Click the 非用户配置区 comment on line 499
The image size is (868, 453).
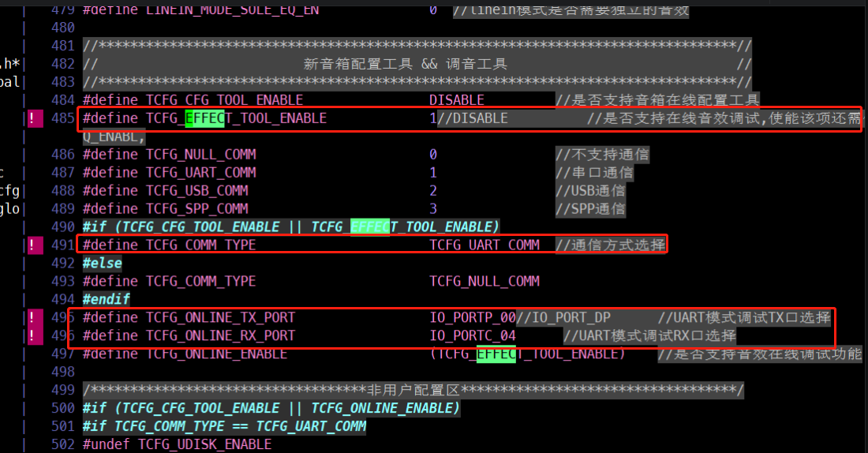point(413,391)
